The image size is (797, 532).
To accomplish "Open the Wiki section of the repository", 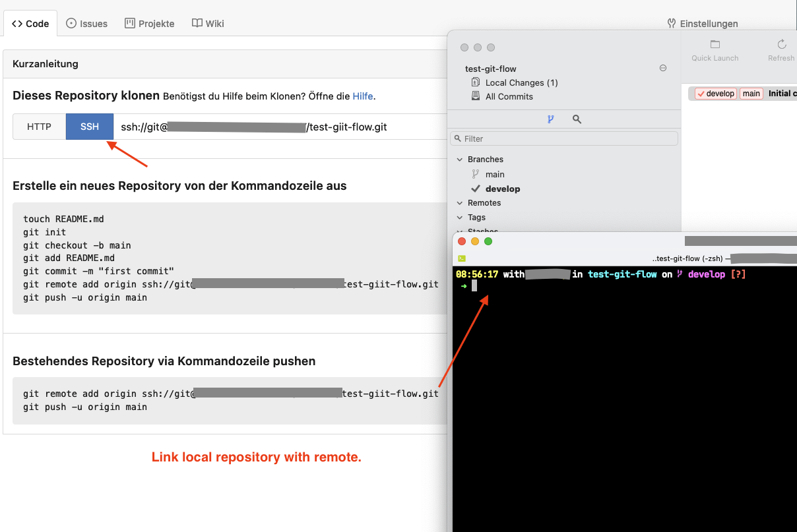I will [x=207, y=23].
